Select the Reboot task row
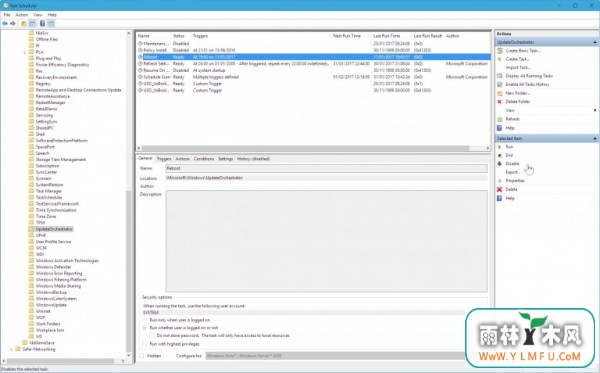The image size is (600, 373). tap(313, 57)
